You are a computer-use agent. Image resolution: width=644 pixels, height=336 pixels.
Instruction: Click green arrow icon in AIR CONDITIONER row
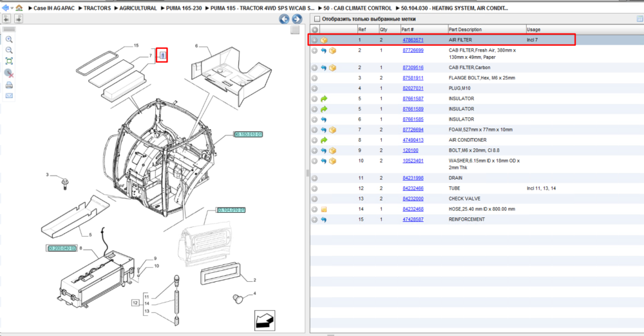pos(324,140)
